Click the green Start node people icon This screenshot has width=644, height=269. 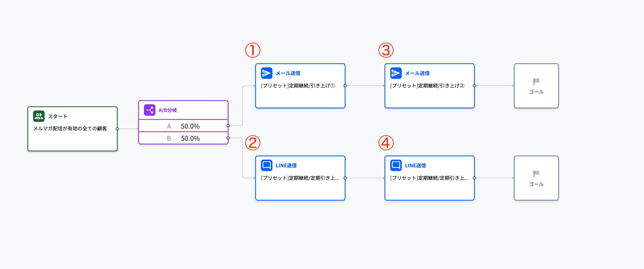(39, 116)
